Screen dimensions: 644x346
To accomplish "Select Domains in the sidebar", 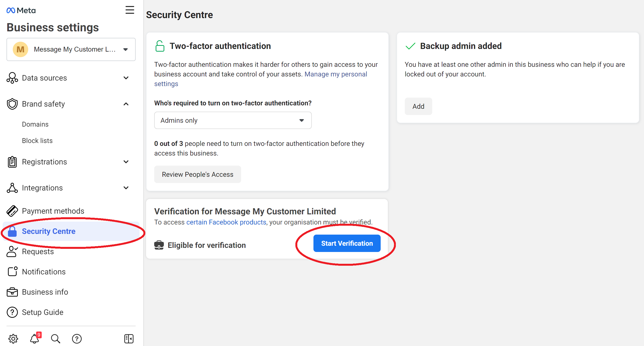I will tap(35, 124).
